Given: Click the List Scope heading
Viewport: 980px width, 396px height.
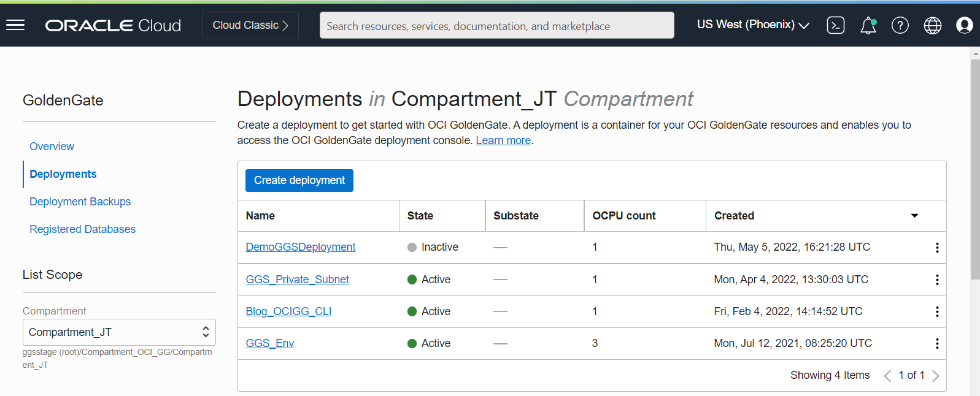Looking at the screenshot, I should (x=53, y=275).
